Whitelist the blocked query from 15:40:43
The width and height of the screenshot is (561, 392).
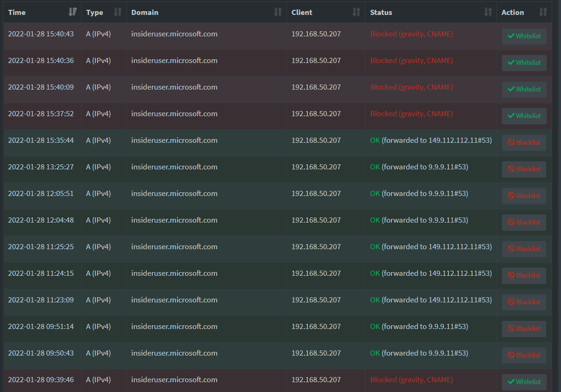[524, 36]
